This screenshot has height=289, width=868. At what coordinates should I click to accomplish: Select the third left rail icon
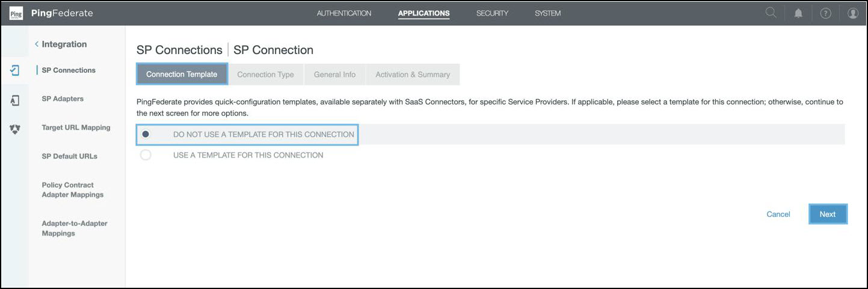point(15,129)
